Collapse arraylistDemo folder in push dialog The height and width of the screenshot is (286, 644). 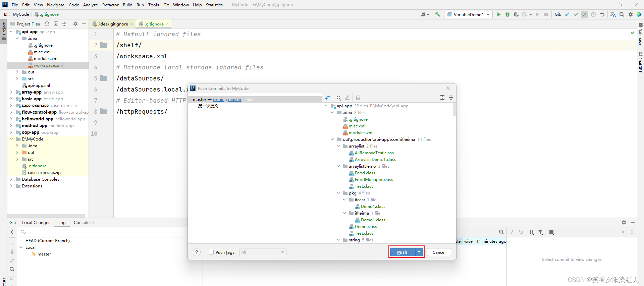[338, 166]
